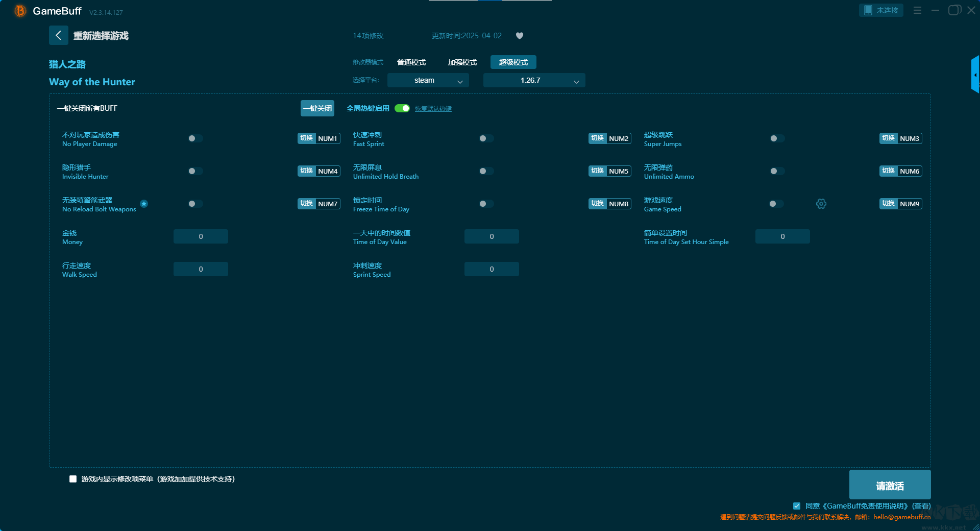
Task: Toggle No Player Damage switch
Action: tap(195, 138)
